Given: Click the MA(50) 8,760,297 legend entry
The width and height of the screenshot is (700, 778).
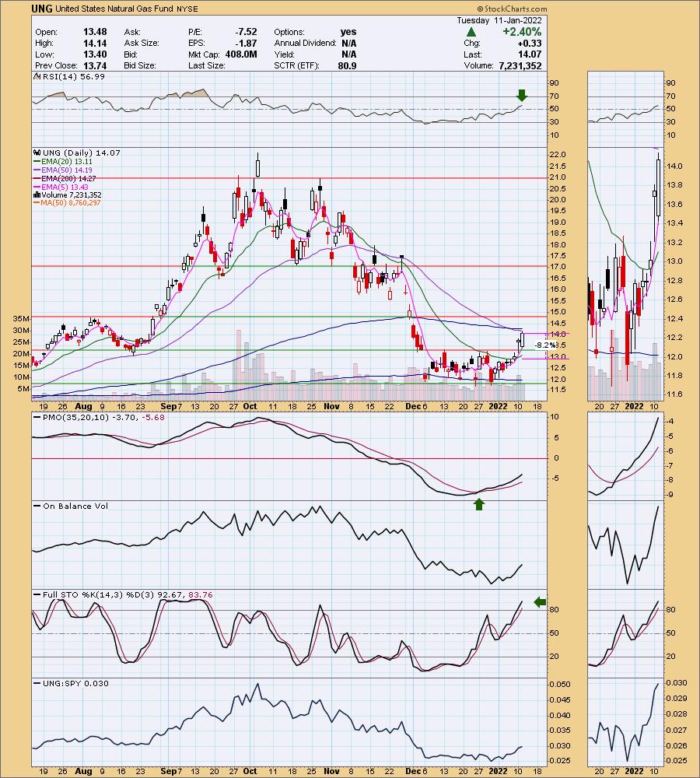Looking at the screenshot, I should [67, 203].
